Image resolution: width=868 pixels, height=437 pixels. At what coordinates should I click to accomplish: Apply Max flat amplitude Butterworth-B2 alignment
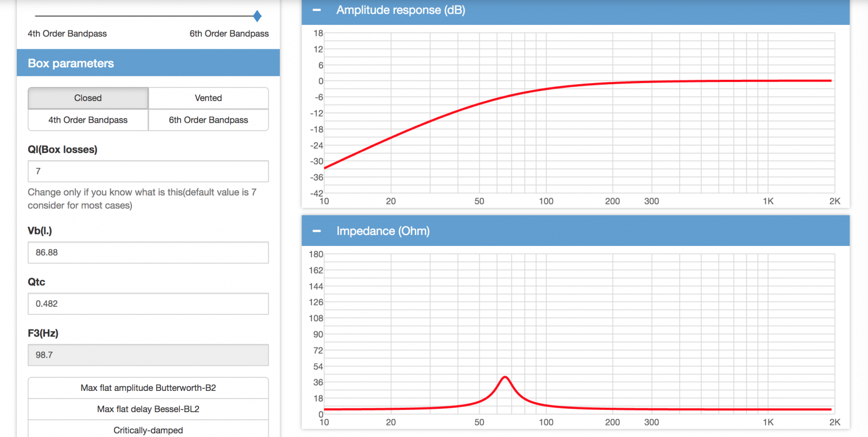click(148, 388)
